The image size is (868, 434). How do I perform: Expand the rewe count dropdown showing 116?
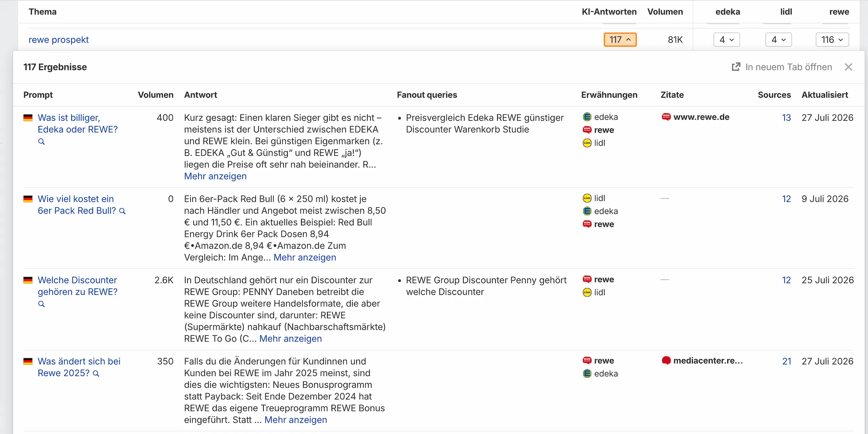pyautogui.click(x=832, y=40)
